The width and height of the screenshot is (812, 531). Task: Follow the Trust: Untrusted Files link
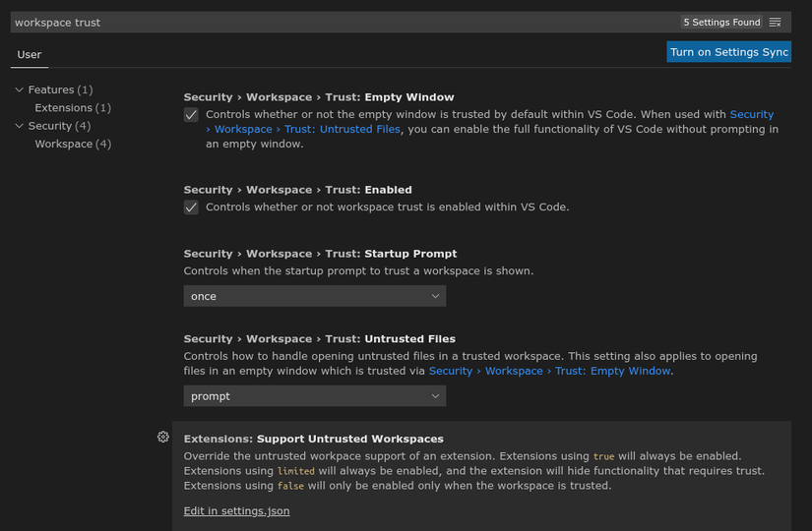click(x=307, y=129)
